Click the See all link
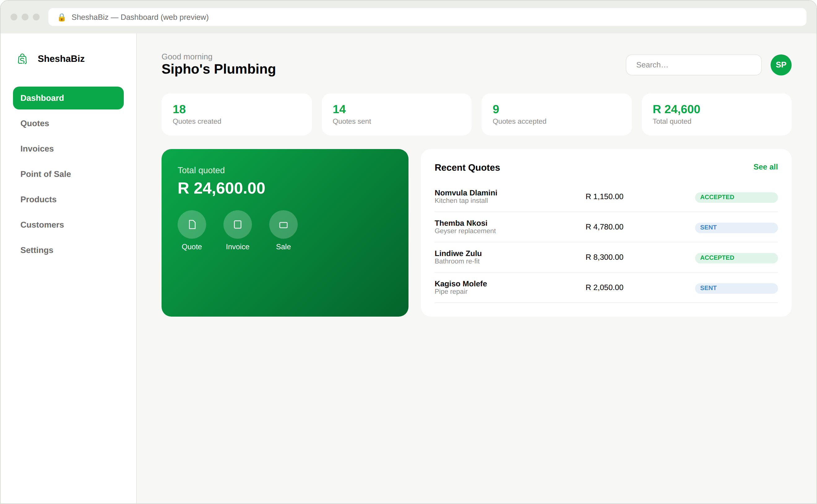 (x=765, y=167)
